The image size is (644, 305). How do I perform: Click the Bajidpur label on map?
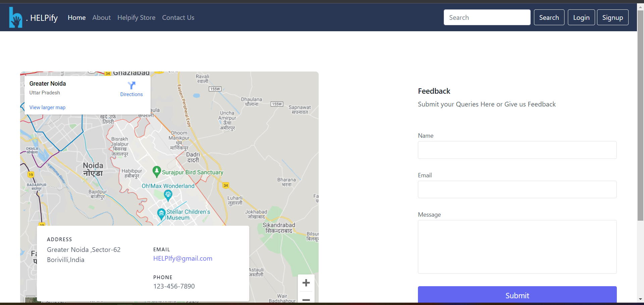click(98, 194)
